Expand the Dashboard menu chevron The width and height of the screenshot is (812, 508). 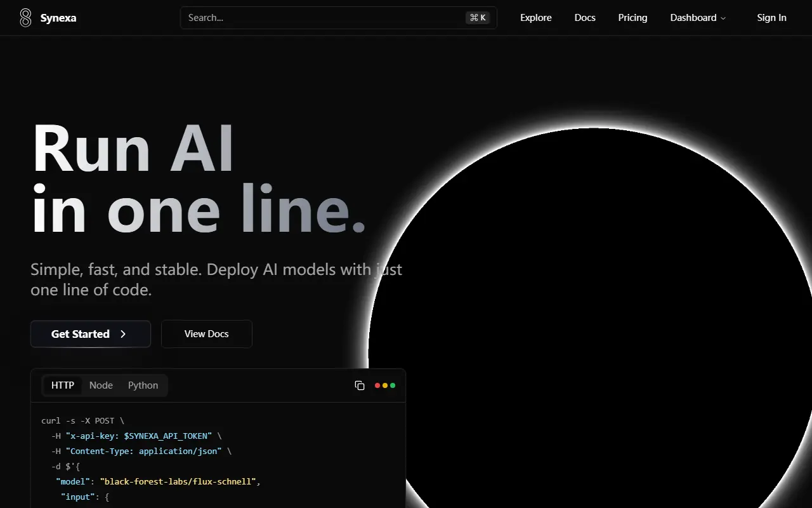pos(723,18)
